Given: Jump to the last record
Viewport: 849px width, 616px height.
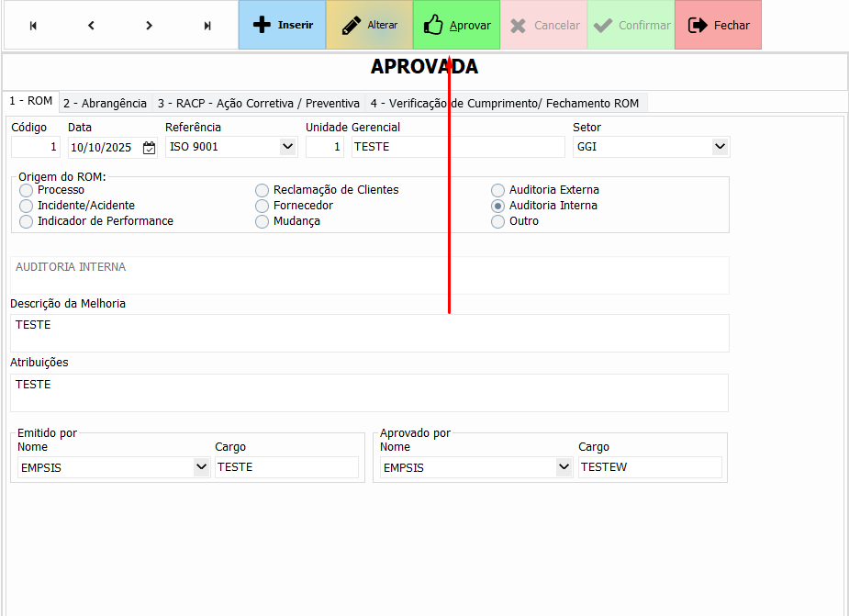Looking at the screenshot, I should click(207, 26).
